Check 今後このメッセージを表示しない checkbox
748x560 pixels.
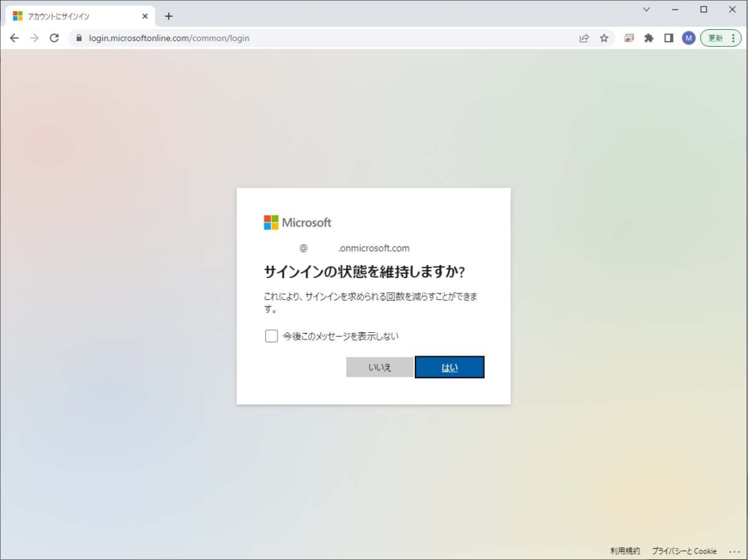(x=272, y=336)
